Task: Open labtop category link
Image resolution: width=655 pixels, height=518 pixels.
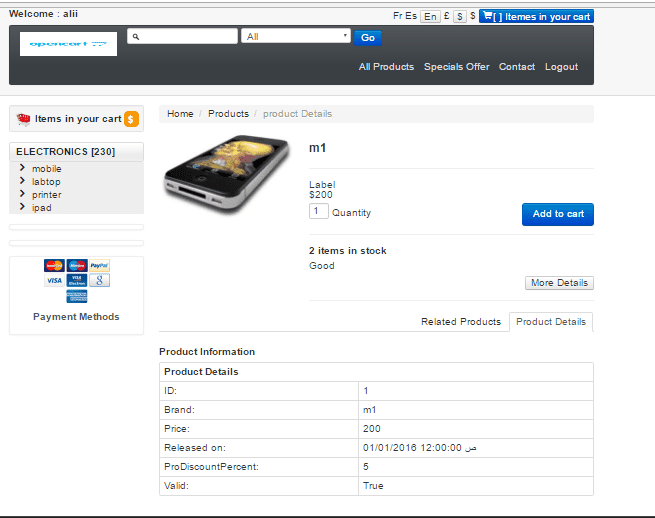Action: 46,182
